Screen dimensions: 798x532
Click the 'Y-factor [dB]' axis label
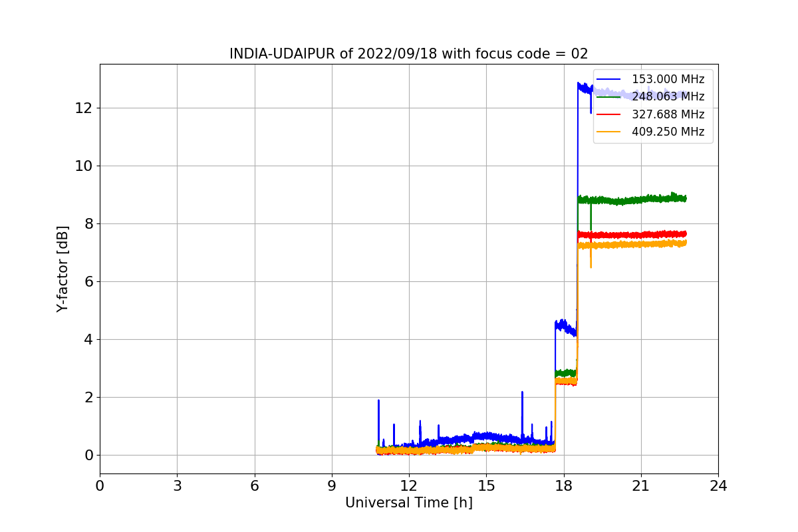(x=63, y=269)
